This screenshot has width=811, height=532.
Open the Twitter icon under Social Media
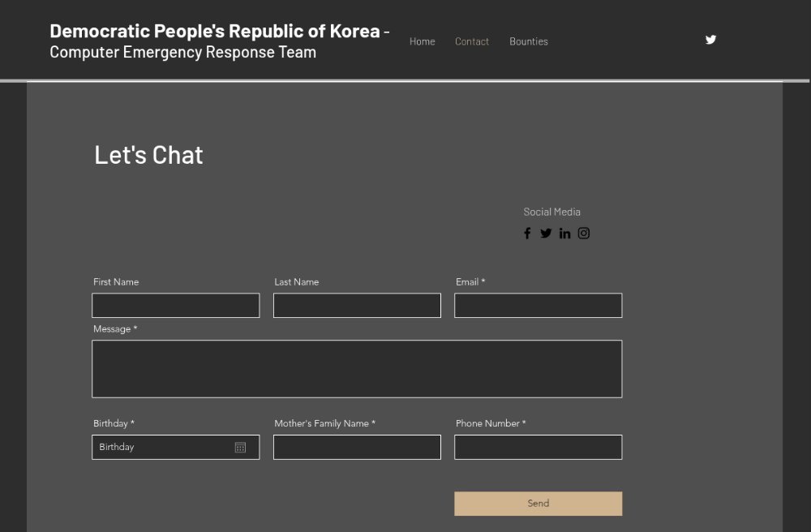(546, 234)
